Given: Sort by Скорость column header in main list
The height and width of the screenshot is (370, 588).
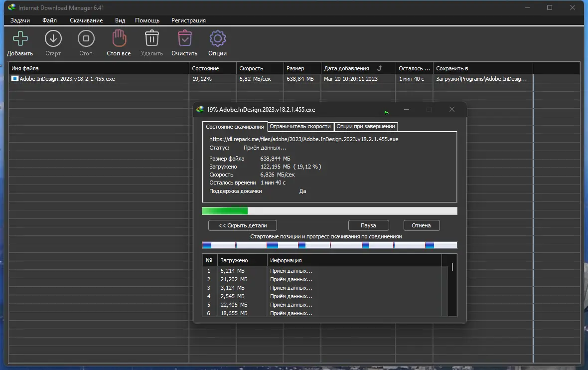Looking at the screenshot, I should click(260, 68).
